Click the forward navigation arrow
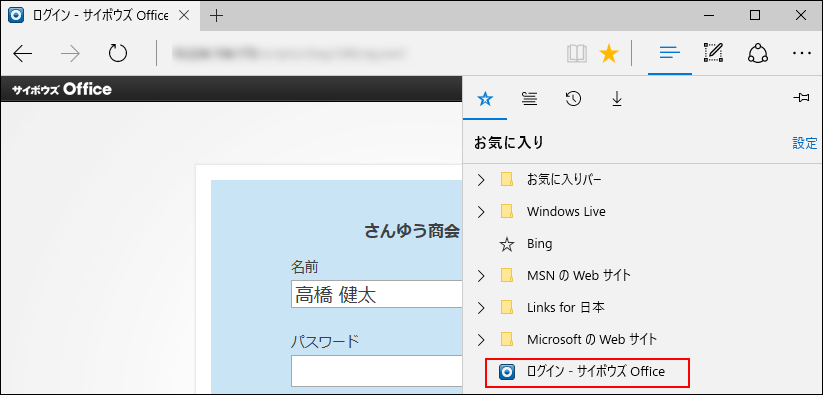Screen dimensions: 823x395 coord(70,53)
